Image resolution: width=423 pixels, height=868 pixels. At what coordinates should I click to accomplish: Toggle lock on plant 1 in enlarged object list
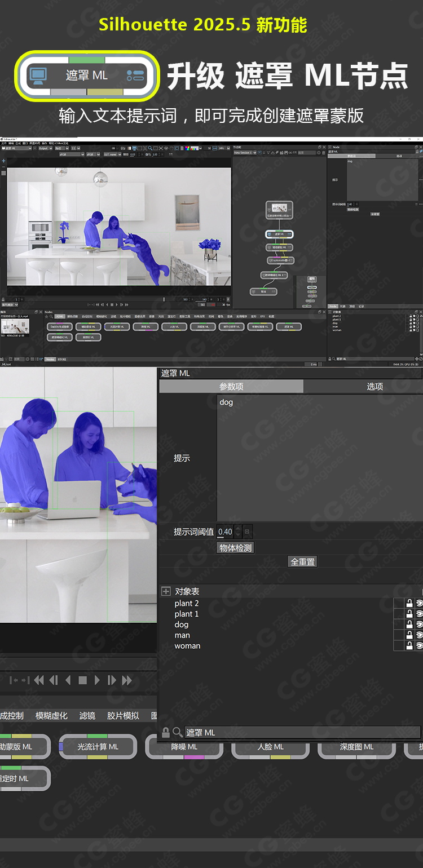pyautogui.click(x=409, y=614)
